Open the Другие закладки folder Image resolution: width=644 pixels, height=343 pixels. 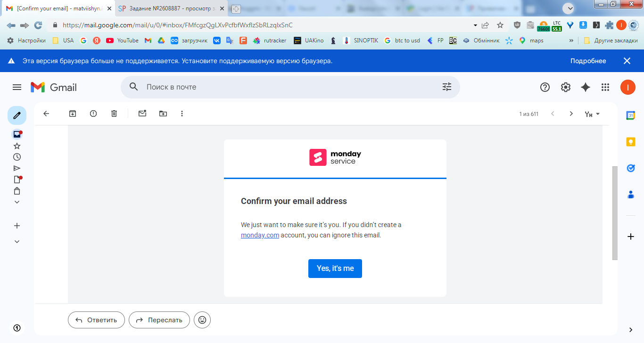[611, 41]
